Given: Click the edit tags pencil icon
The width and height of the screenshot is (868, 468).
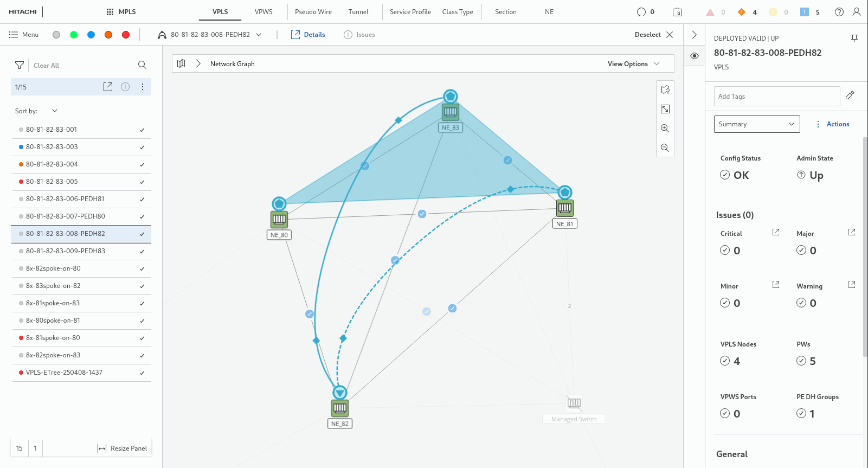Looking at the screenshot, I should [x=850, y=95].
